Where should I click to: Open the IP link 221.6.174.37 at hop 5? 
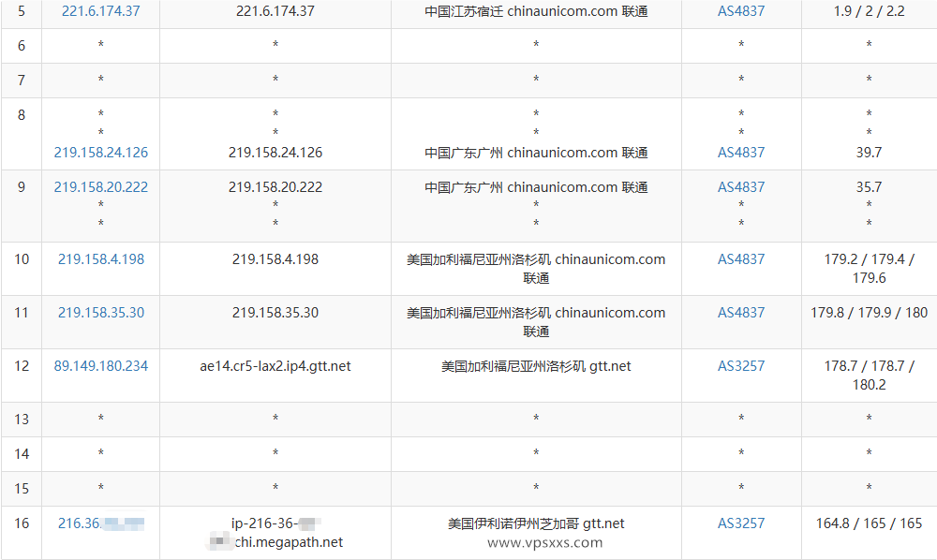click(100, 13)
